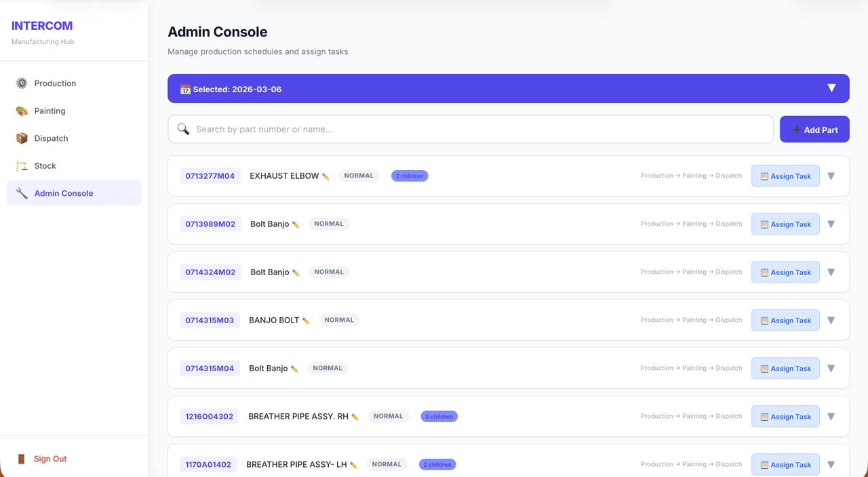This screenshot has width=868, height=477.
Task: Click part number 0714315M04
Action: tap(210, 369)
